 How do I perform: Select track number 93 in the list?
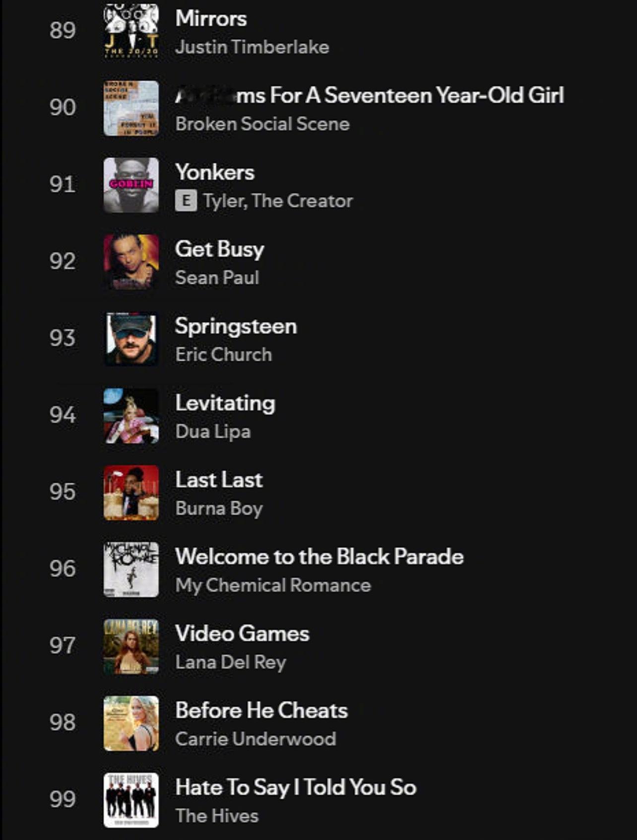coord(63,339)
